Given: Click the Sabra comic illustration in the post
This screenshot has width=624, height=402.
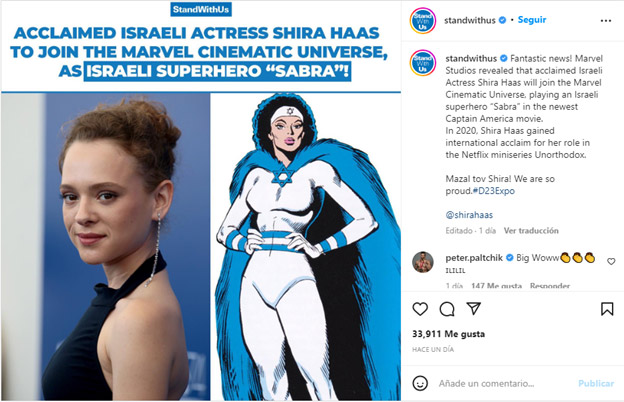Looking at the screenshot, I should [306, 247].
